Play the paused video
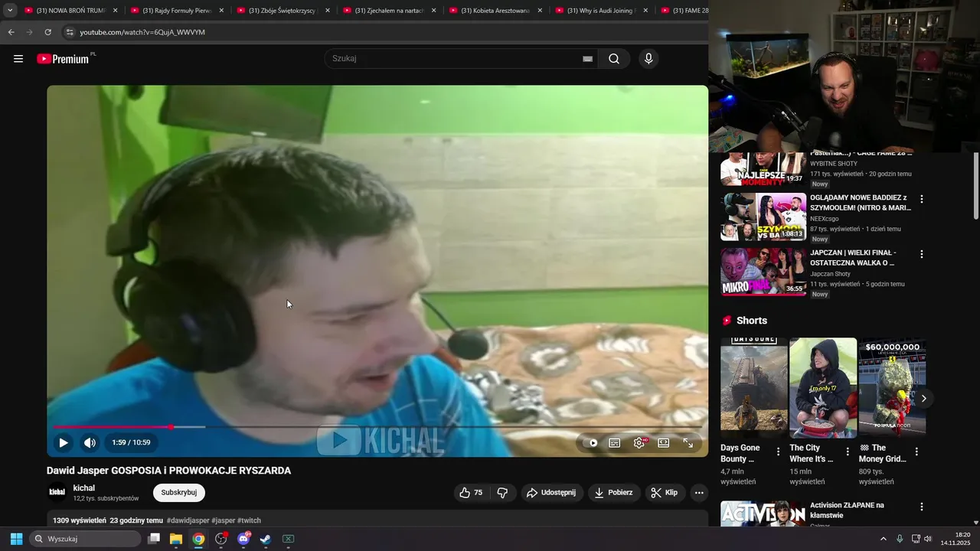The width and height of the screenshot is (980, 551). click(64, 442)
